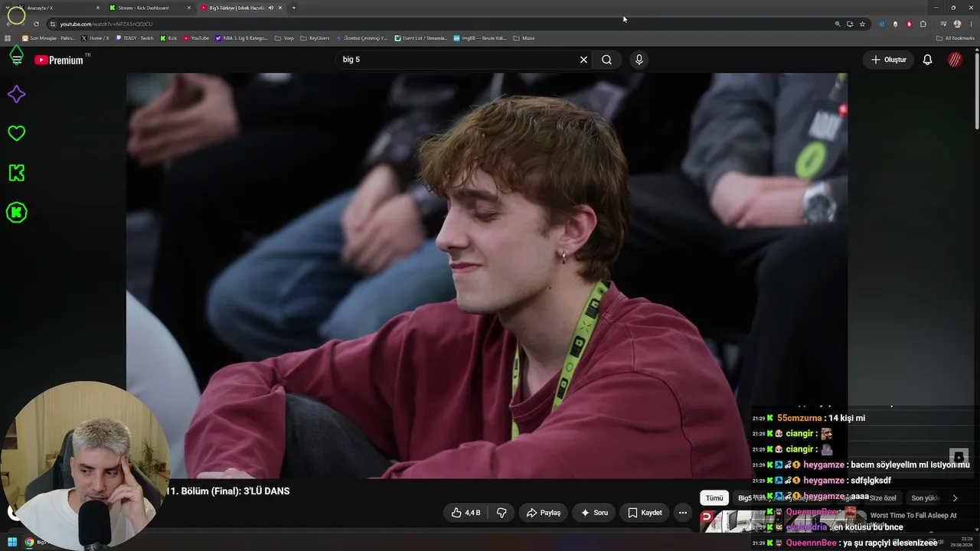Open the TEASY - Twitch bookmark
This screenshot has width=980, height=551.
pyautogui.click(x=135, y=38)
